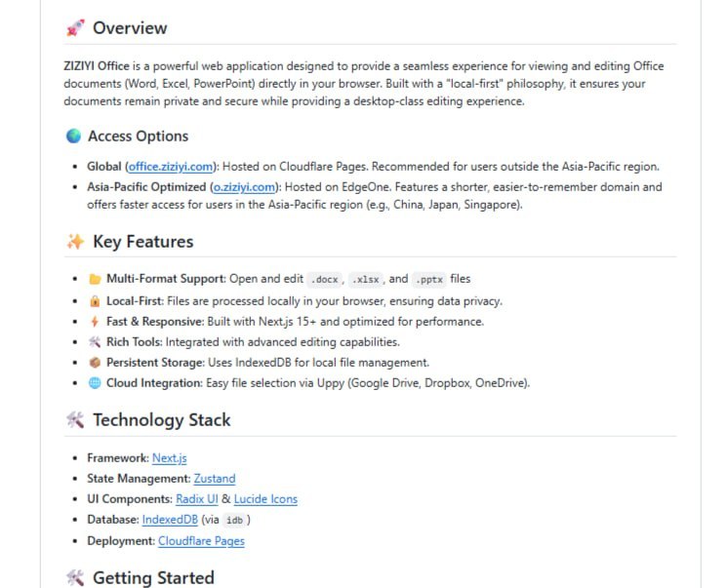Visit the Radix UI link
This screenshot has height=588, width=727.
click(x=197, y=498)
